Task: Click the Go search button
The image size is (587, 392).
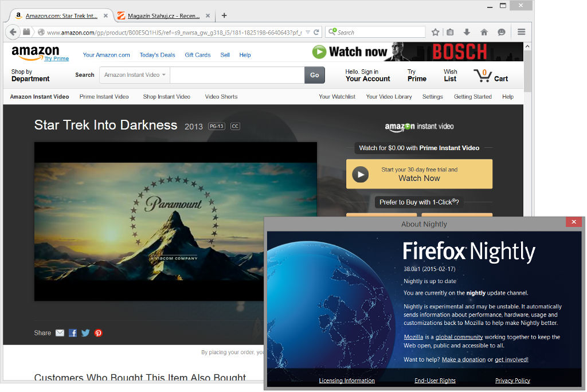Action: click(315, 75)
